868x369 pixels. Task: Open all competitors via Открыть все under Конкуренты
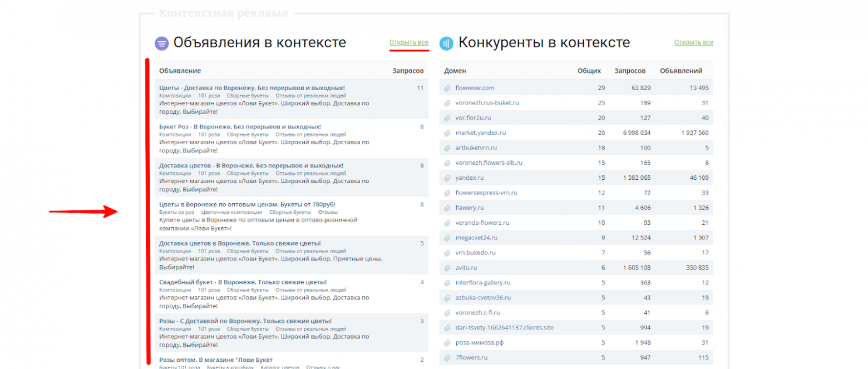pos(694,42)
